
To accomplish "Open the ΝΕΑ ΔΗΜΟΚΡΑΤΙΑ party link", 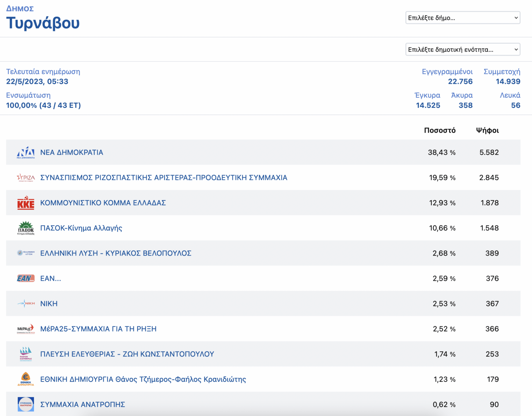I will (x=72, y=152).
